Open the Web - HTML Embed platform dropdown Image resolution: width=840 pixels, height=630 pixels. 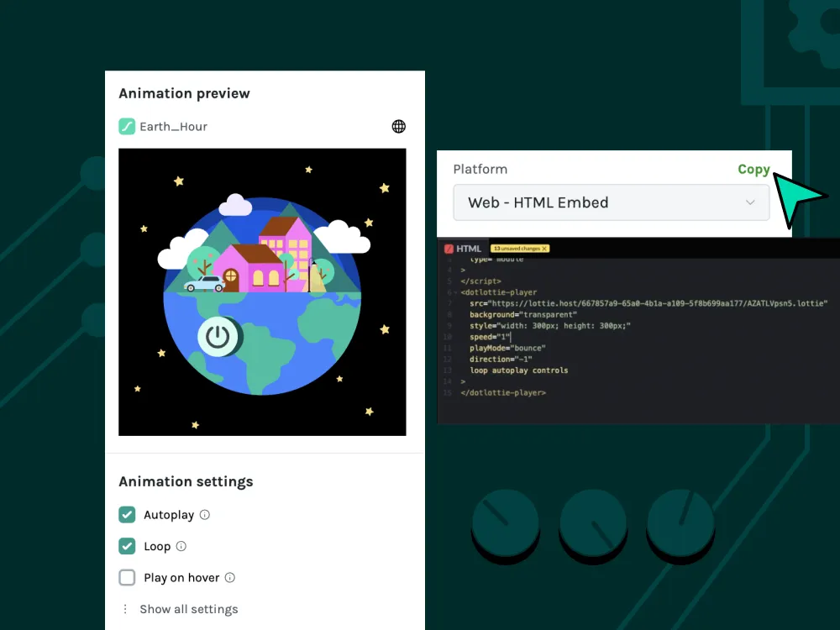click(x=612, y=202)
